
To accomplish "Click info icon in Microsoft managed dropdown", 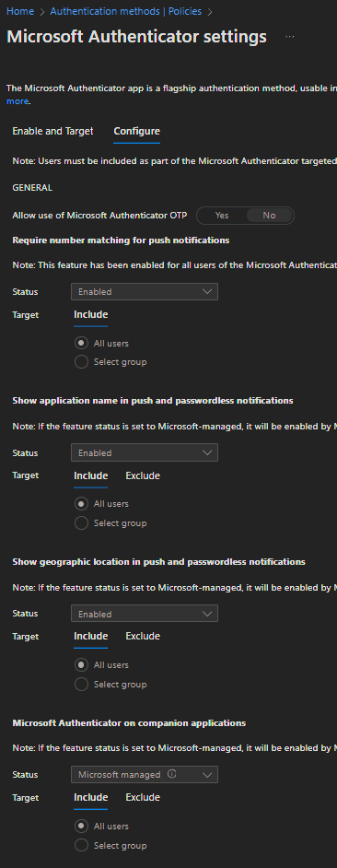I will [x=171, y=774].
